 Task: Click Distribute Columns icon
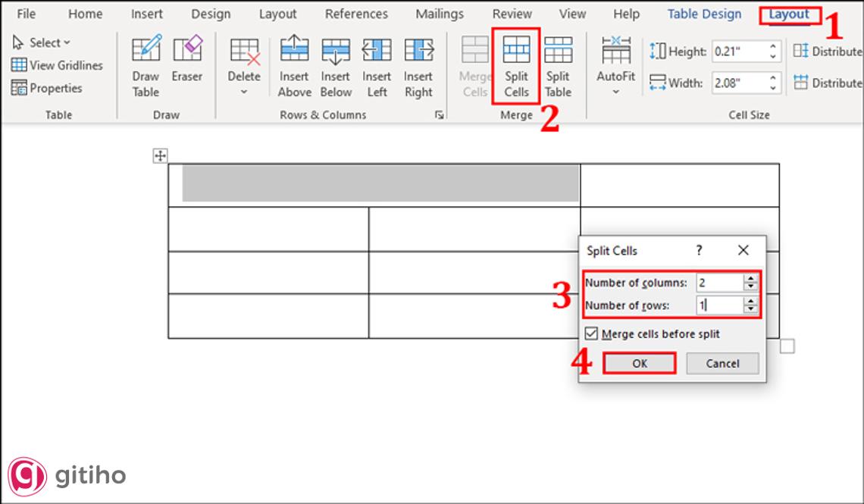pyautogui.click(x=800, y=83)
